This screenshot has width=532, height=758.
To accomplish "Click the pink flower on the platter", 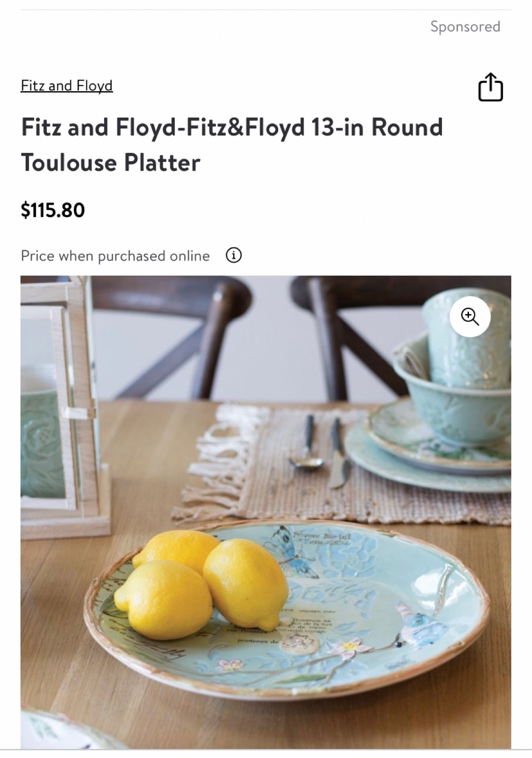I will pos(350,646).
